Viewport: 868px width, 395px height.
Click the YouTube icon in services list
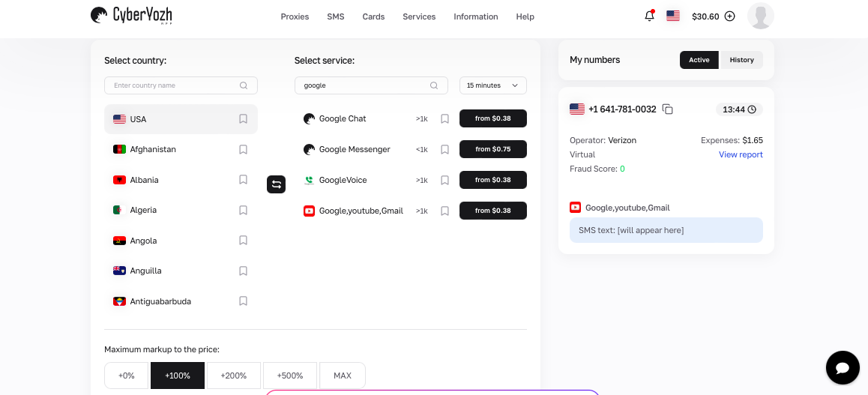coord(309,211)
